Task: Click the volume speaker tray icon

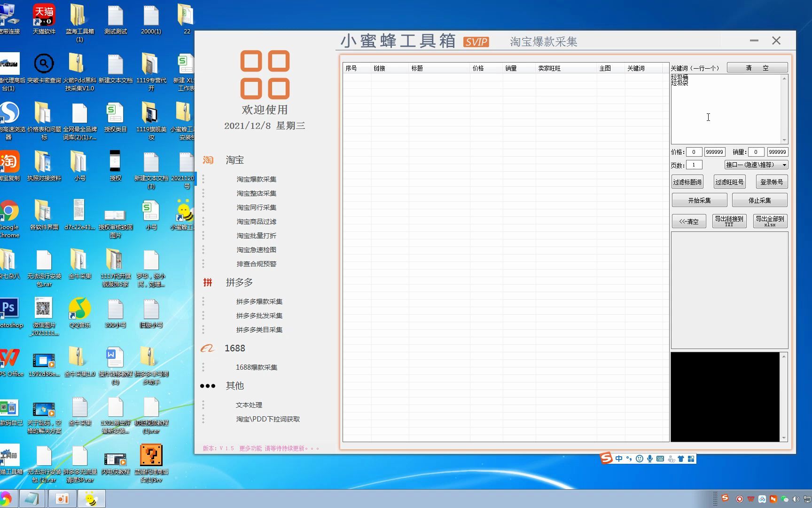Action: (x=796, y=499)
